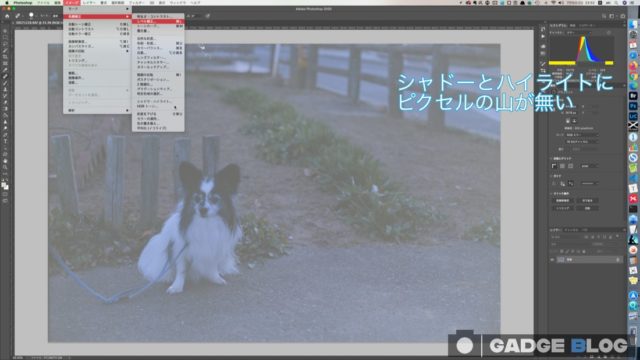640x360 pixels.
Task: Toggle the layer filtering switch
Action: click(x=618, y=237)
